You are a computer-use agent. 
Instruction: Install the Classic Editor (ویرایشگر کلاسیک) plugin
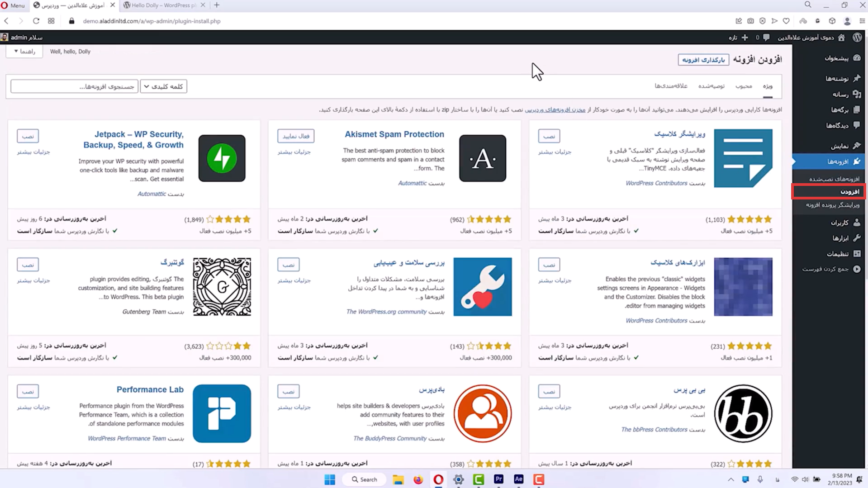[x=549, y=136]
